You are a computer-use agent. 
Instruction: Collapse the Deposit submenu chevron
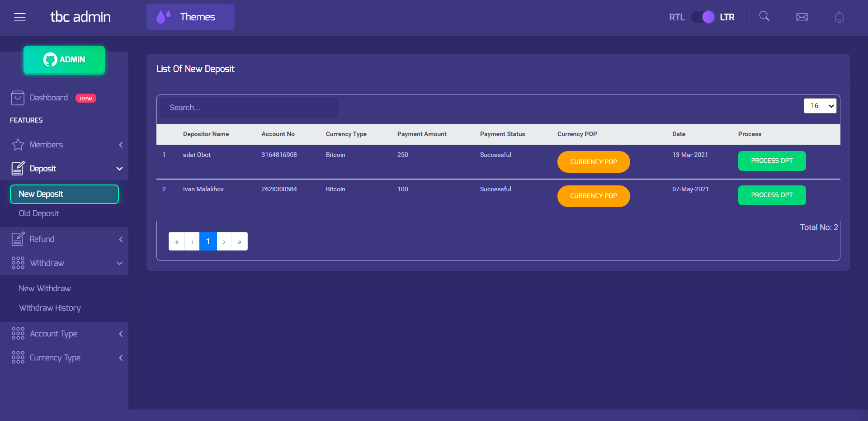pyautogui.click(x=119, y=168)
